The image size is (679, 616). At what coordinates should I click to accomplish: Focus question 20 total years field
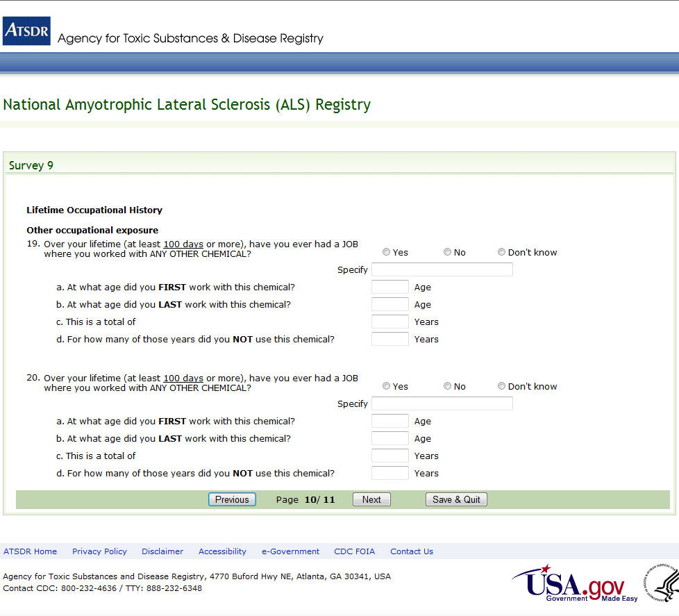click(x=389, y=456)
